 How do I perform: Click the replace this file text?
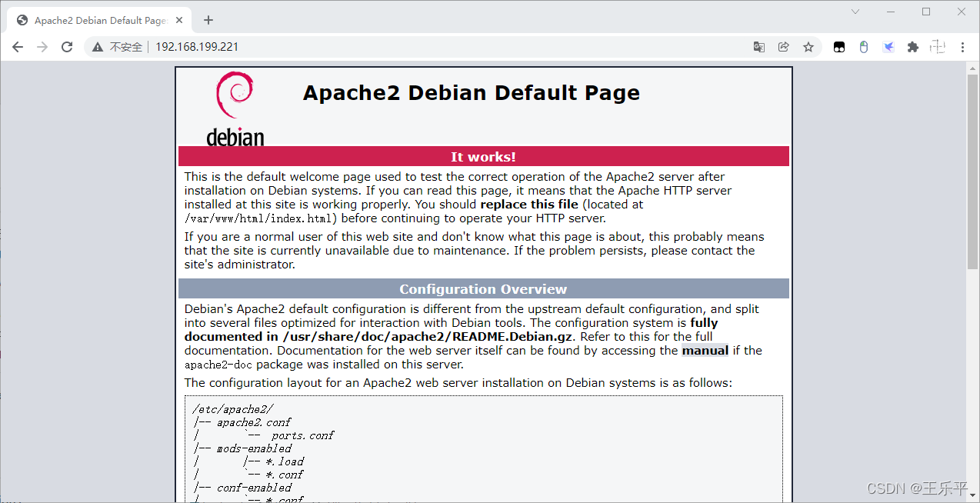coord(529,205)
